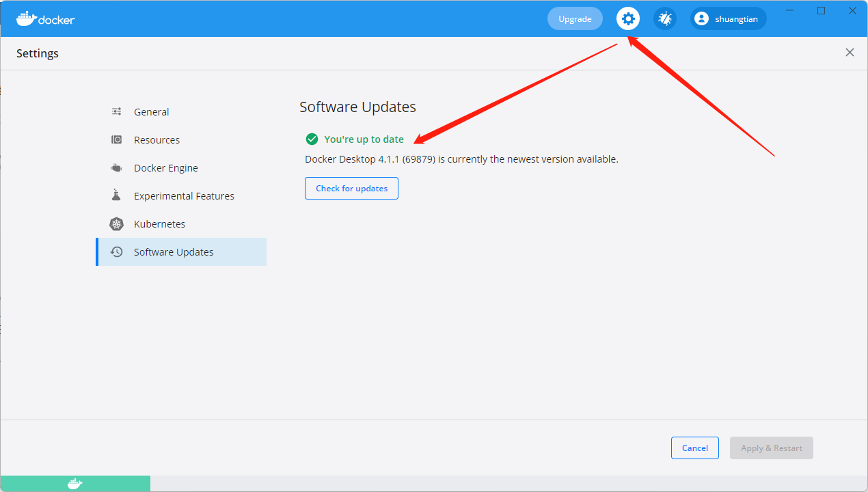Maximize the Docker Desktop window
The height and width of the screenshot is (492, 868).
[822, 10]
